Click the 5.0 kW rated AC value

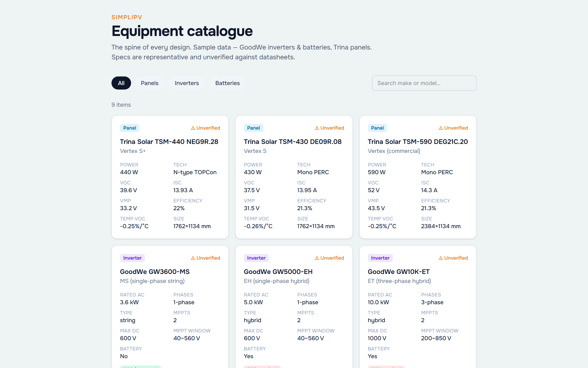click(253, 302)
